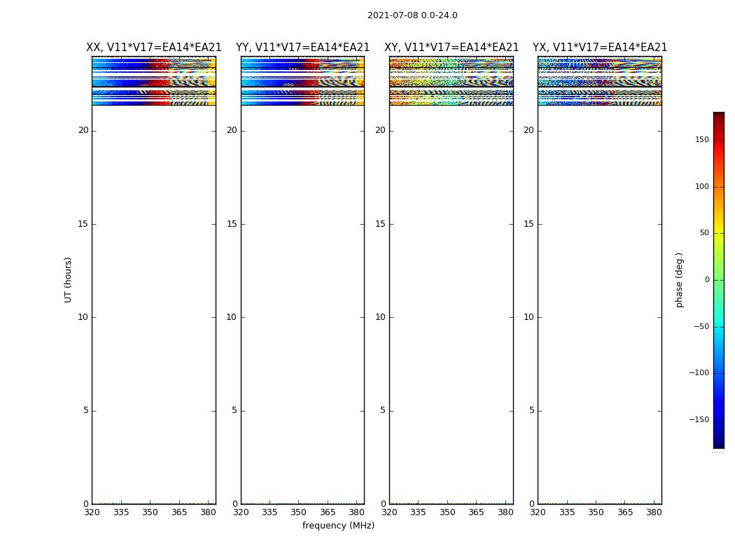
Task: Select the YY panel title
Action: [x=302, y=48]
